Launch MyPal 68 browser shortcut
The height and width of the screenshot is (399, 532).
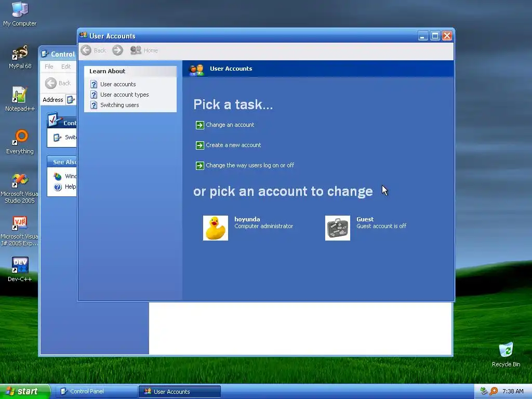click(20, 57)
